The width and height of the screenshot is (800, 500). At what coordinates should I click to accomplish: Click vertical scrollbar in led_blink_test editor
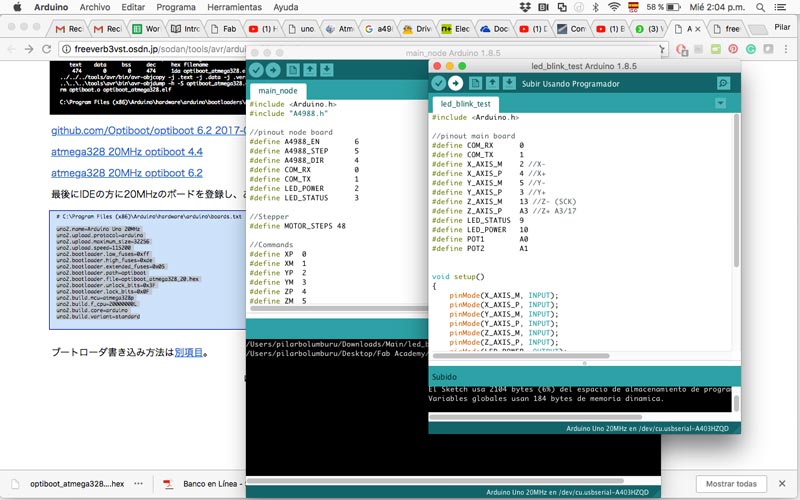(x=736, y=190)
